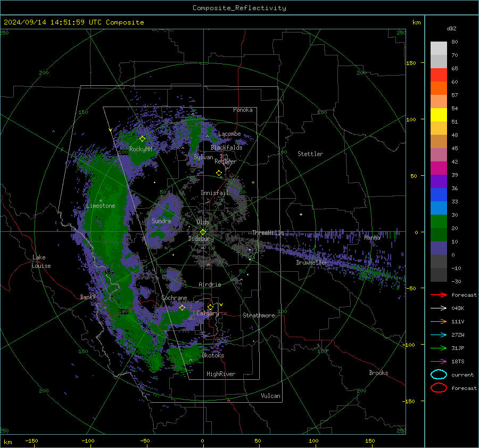The height and width of the screenshot is (448, 479).
Task: Select the slate purple 0-10 dBZ swatch
Action: pos(439,248)
